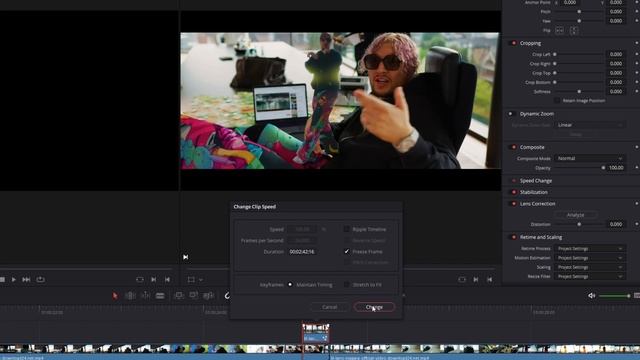Click the Crop Bottom value field
This screenshot has width=640, height=360.
pyautogui.click(x=616, y=82)
